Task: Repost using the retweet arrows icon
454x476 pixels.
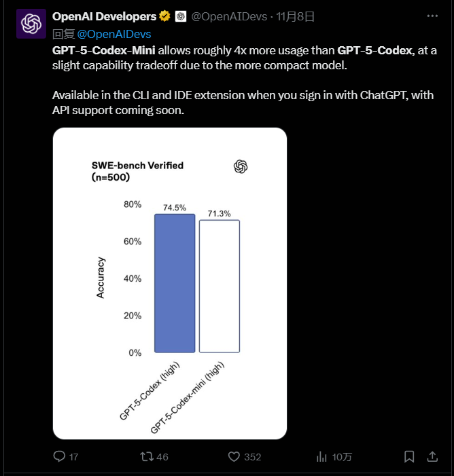Action: [146, 456]
